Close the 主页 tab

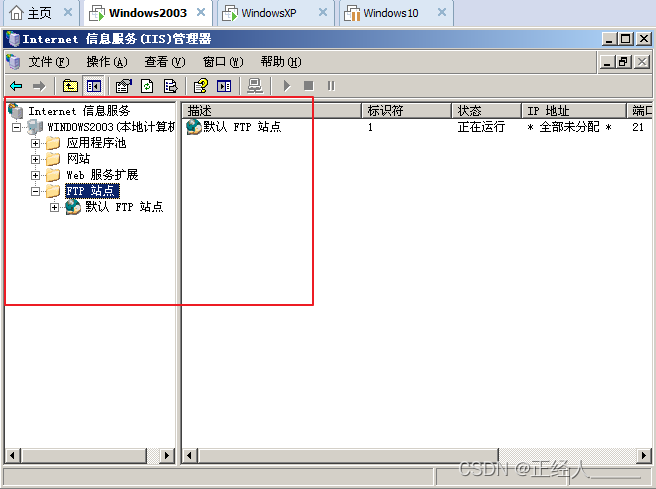point(68,13)
